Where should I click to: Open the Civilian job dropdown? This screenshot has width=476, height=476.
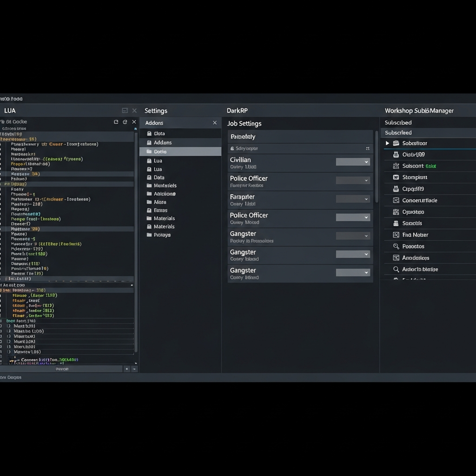(x=353, y=162)
